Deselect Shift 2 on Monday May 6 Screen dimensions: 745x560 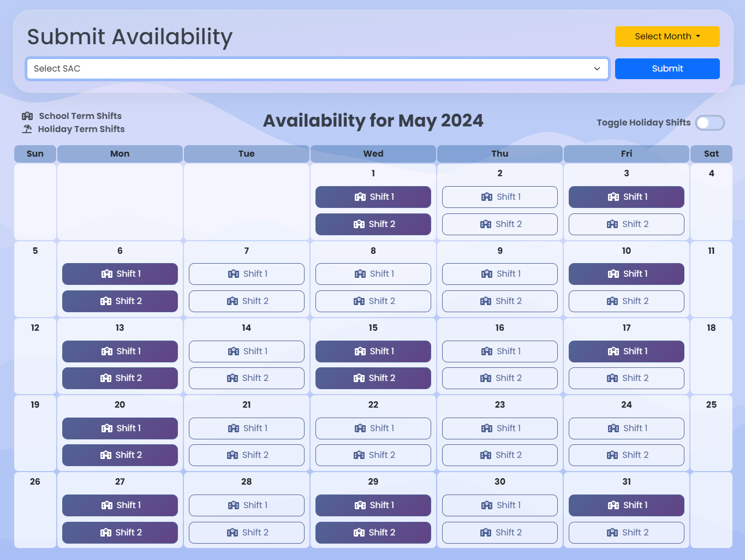[x=120, y=301]
